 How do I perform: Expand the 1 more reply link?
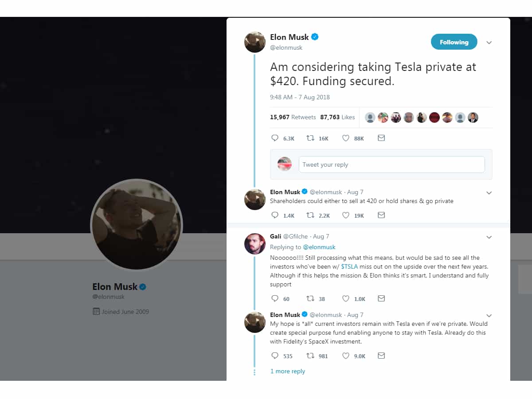coord(288,372)
